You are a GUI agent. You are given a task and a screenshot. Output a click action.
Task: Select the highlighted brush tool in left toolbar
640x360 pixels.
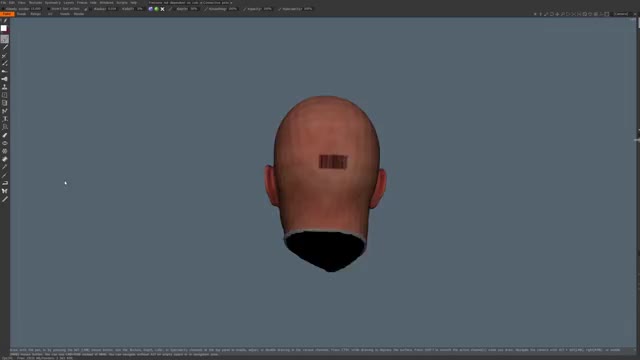coord(4,39)
